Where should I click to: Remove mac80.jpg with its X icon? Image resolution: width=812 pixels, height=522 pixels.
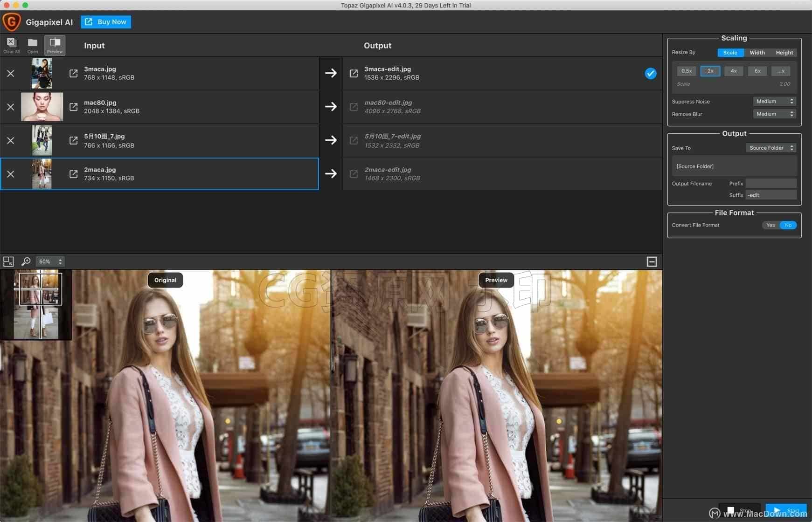point(11,107)
